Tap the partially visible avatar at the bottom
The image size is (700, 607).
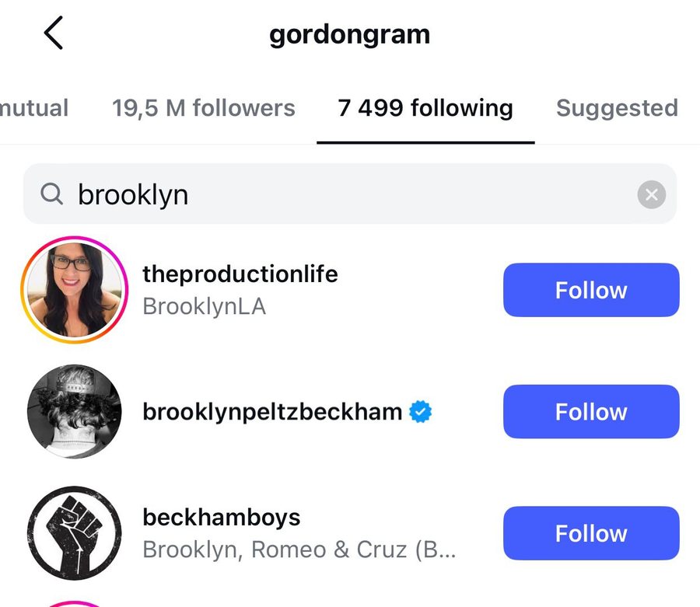coord(74,602)
